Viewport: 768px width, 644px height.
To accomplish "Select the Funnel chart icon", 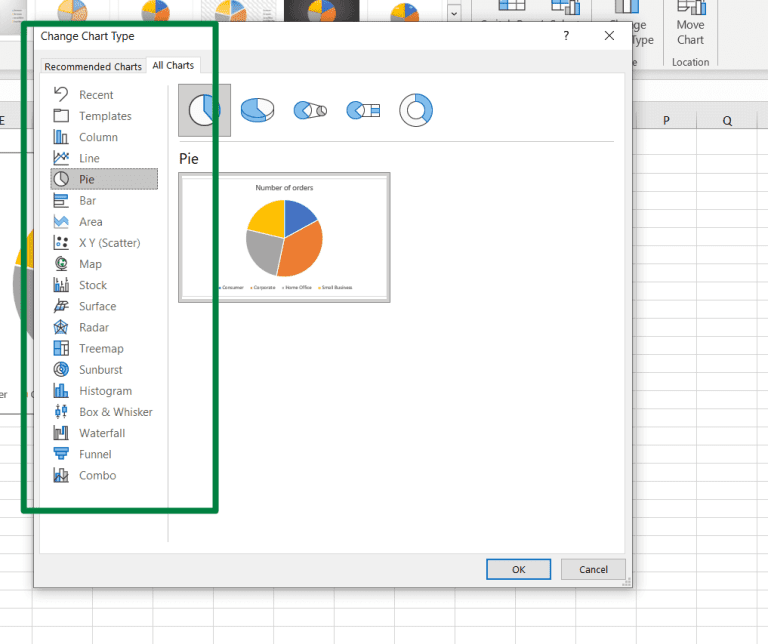I will point(61,454).
